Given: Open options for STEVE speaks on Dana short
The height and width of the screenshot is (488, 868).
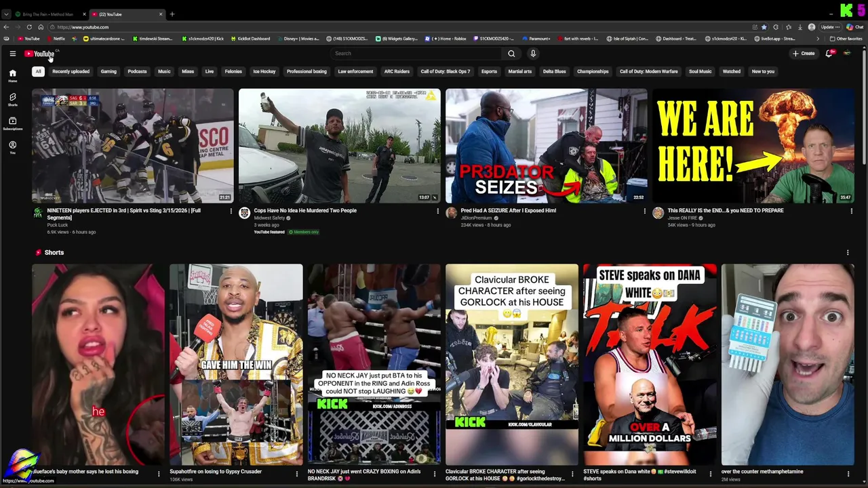Looking at the screenshot, I should [x=710, y=474].
